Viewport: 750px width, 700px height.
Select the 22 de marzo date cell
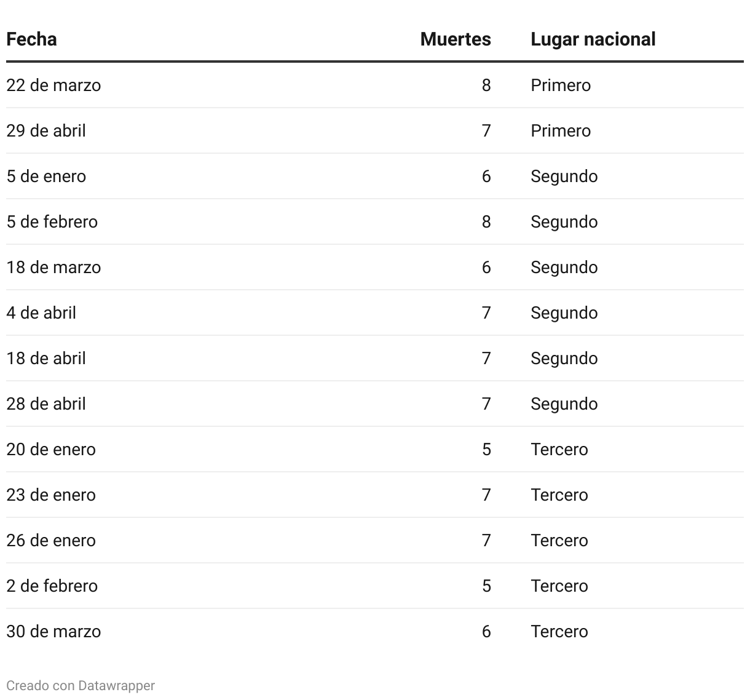click(x=53, y=85)
